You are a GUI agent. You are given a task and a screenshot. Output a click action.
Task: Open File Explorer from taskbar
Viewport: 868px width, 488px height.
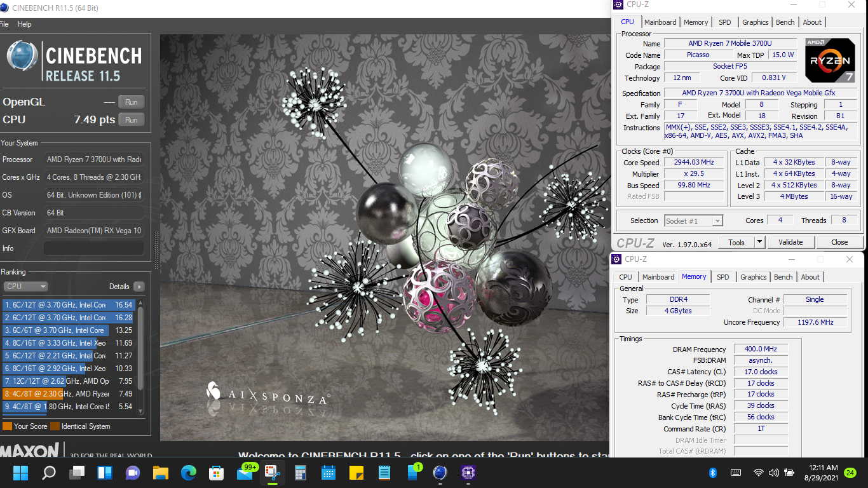pos(161,473)
